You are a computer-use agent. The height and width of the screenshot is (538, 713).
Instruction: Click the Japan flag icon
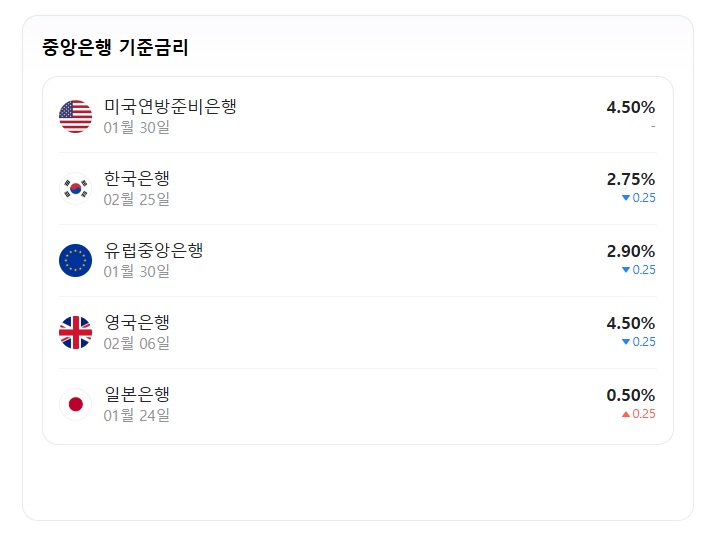click(x=75, y=404)
